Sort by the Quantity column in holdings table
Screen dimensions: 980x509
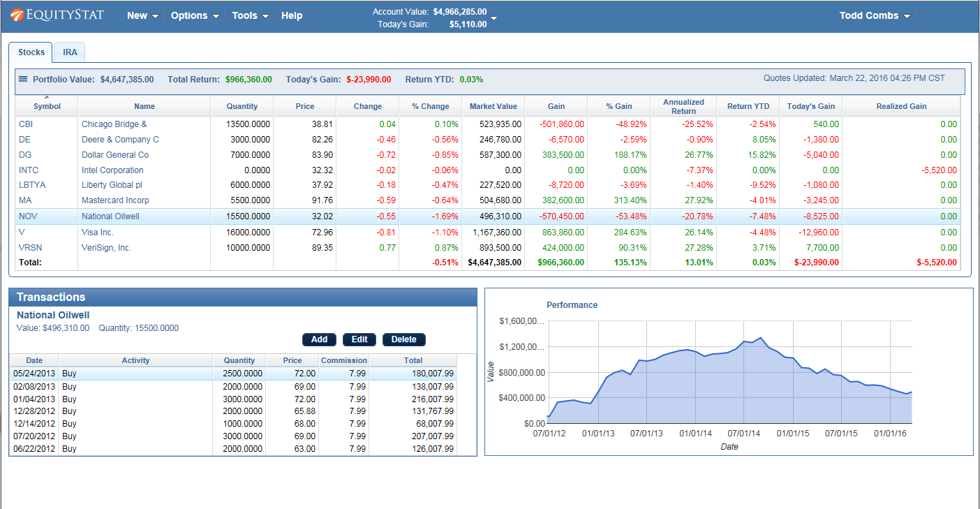tap(242, 106)
